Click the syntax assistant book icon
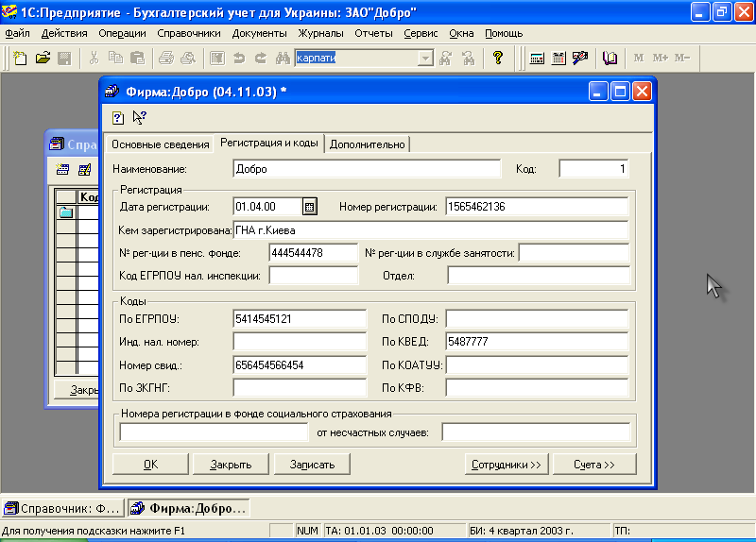Screen dimensions: 756x542 610,59
